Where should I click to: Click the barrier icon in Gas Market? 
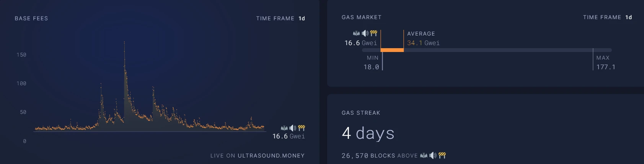coord(374,33)
